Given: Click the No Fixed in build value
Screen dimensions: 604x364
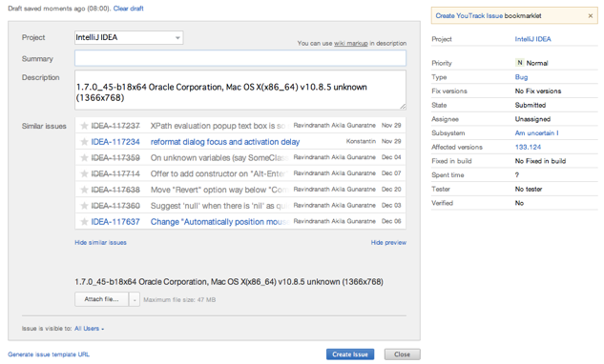Looking at the screenshot, I should pos(540,161).
